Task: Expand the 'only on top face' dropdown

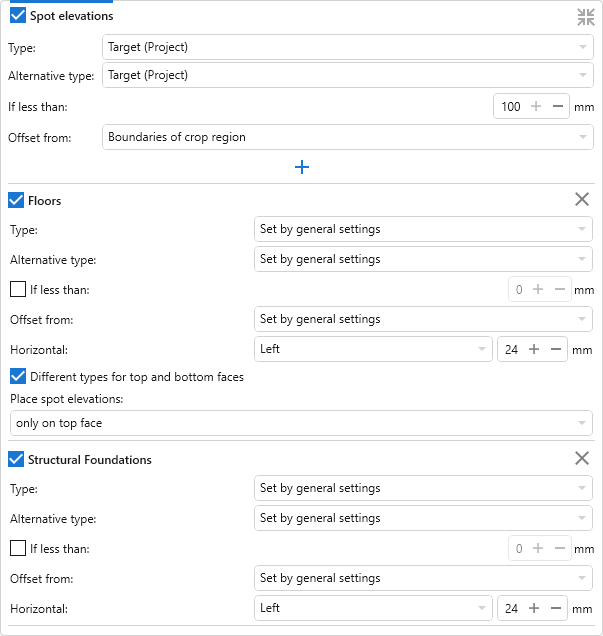Action: (301, 423)
